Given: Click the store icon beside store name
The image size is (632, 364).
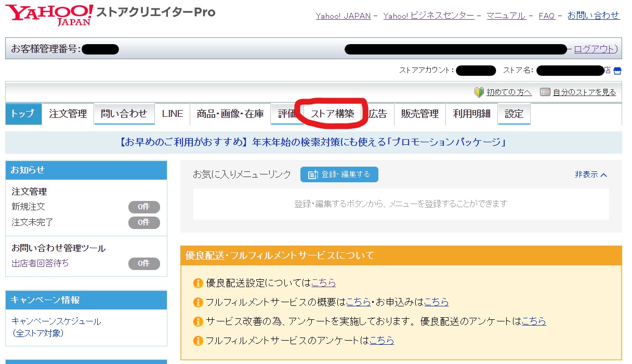Looking at the screenshot, I should pos(617,70).
